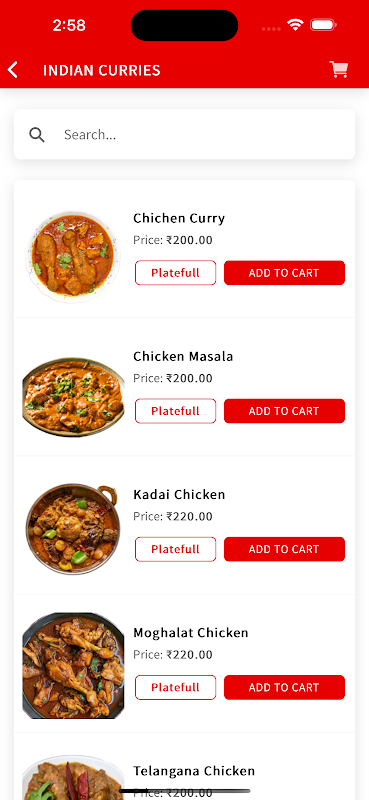This screenshot has width=369, height=800.
Task: Click the magnifier search icon
Action: [37, 135]
